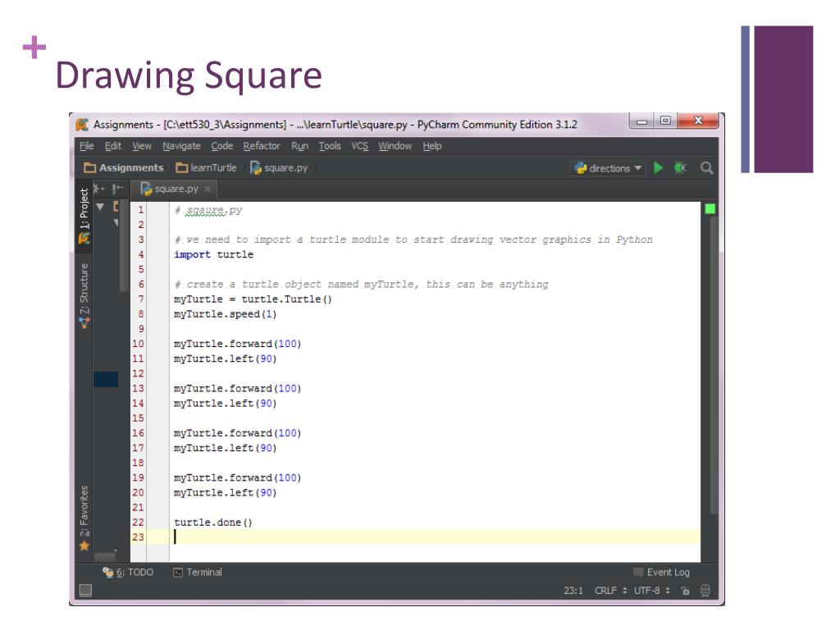The width and height of the screenshot is (840, 630).
Task: Click the inspector hector icon in status bar
Action: click(705, 591)
